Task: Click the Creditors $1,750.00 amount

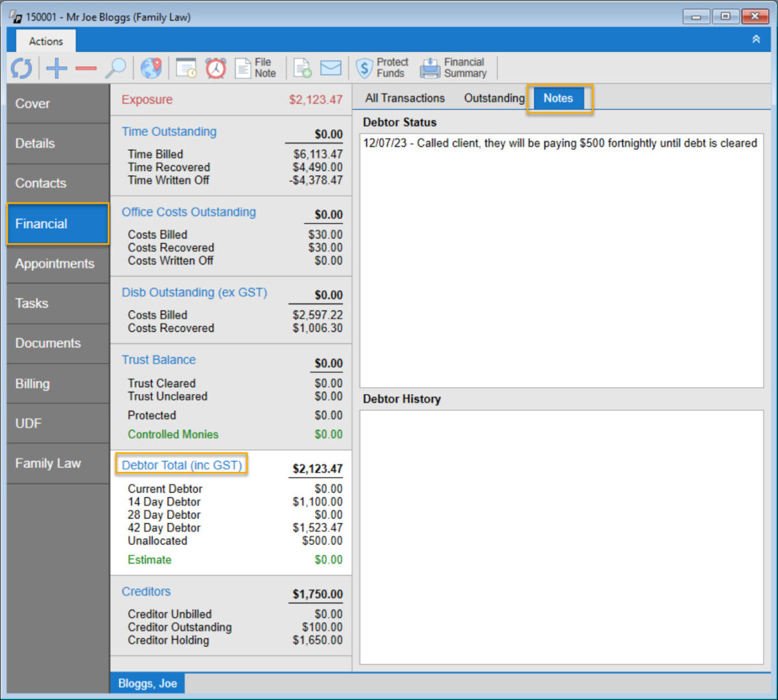Action: (318, 594)
